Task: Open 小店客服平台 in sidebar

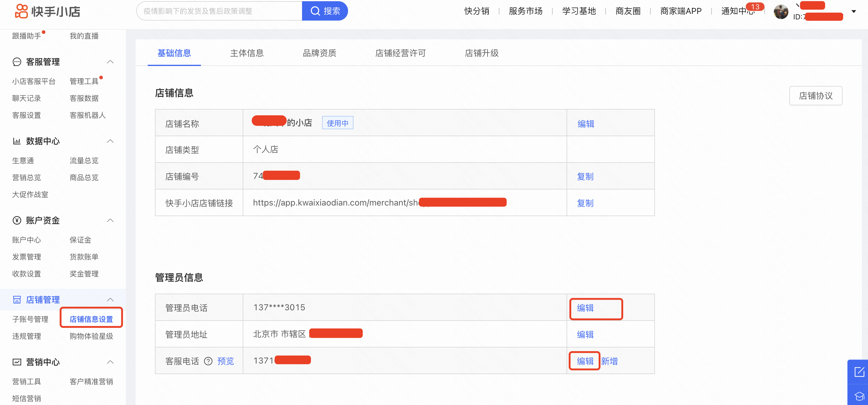Action: (34, 81)
